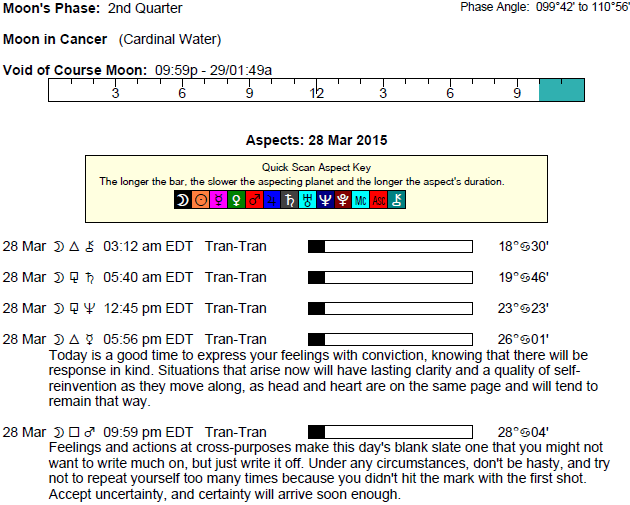Click the duration bar for 09:59 pm aspect
Screen dimensions: 630x505
[x=390, y=432]
